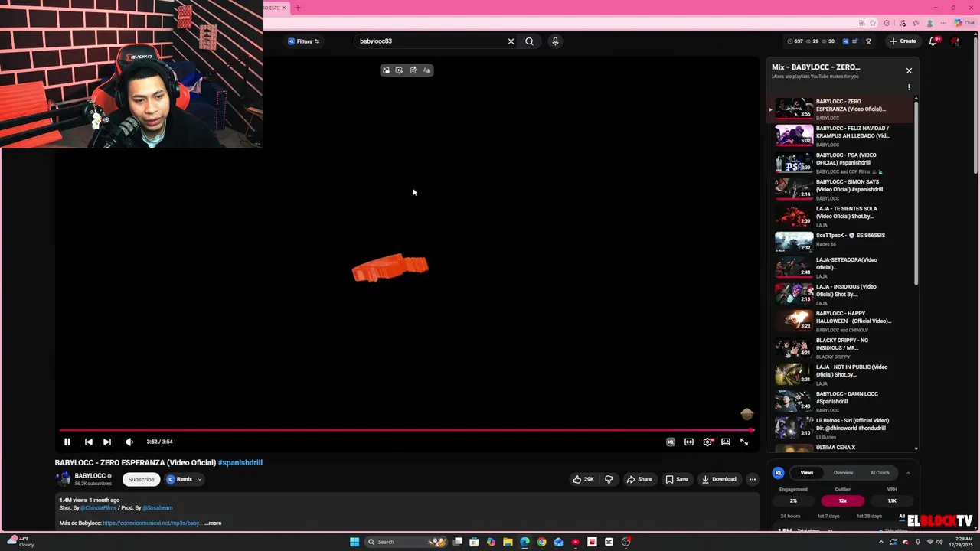Switch to theater mode view

tap(726, 442)
